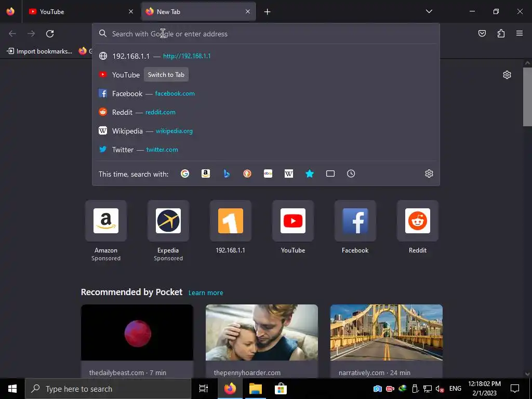List all tabs dropdown arrow
Viewport: 532px width, 399px height.
[429, 11]
